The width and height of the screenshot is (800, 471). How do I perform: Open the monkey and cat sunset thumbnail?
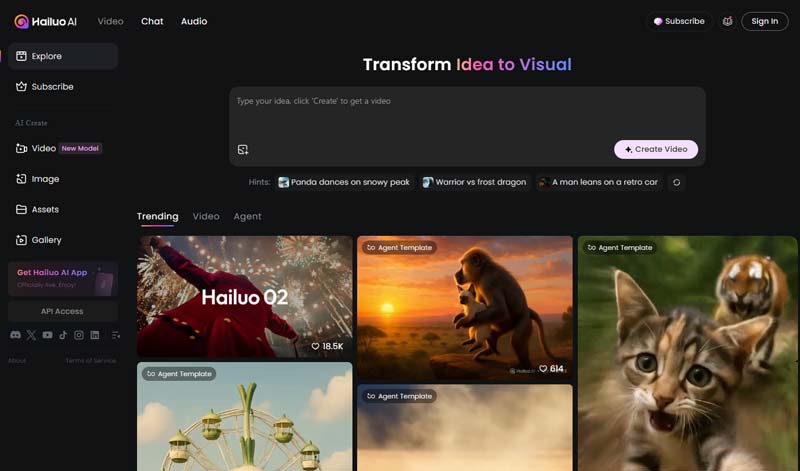[465, 308]
